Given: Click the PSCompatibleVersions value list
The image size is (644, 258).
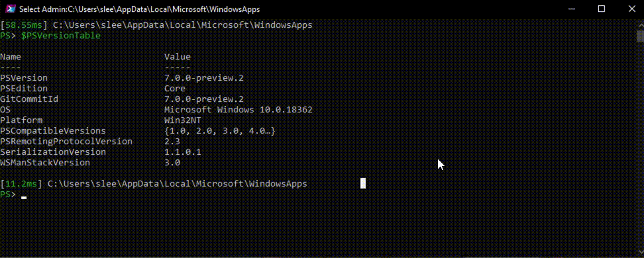Looking at the screenshot, I should click(219, 131).
